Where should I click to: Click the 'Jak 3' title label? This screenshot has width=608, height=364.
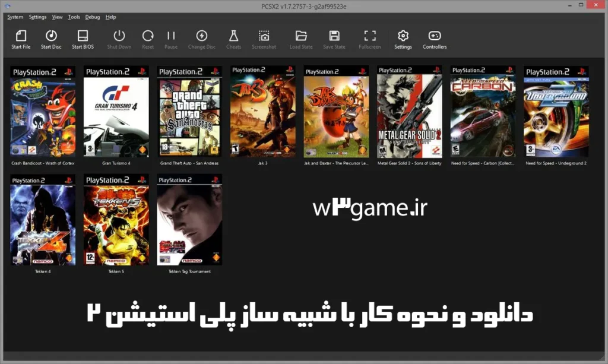[262, 163]
